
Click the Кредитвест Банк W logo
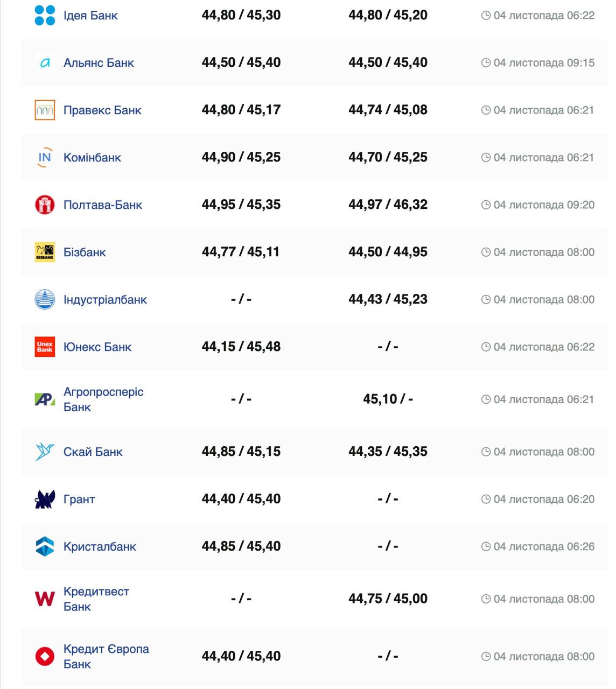(x=45, y=599)
